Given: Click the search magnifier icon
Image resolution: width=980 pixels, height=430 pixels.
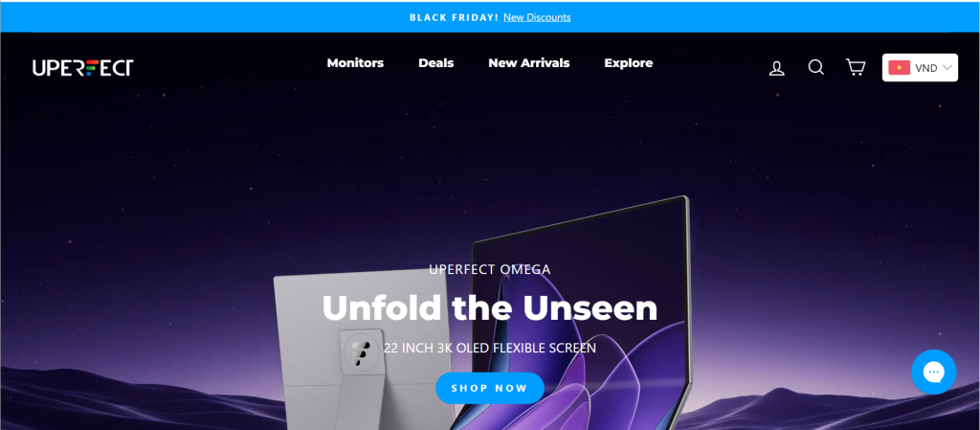Looking at the screenshot, I should click(815, 67).
